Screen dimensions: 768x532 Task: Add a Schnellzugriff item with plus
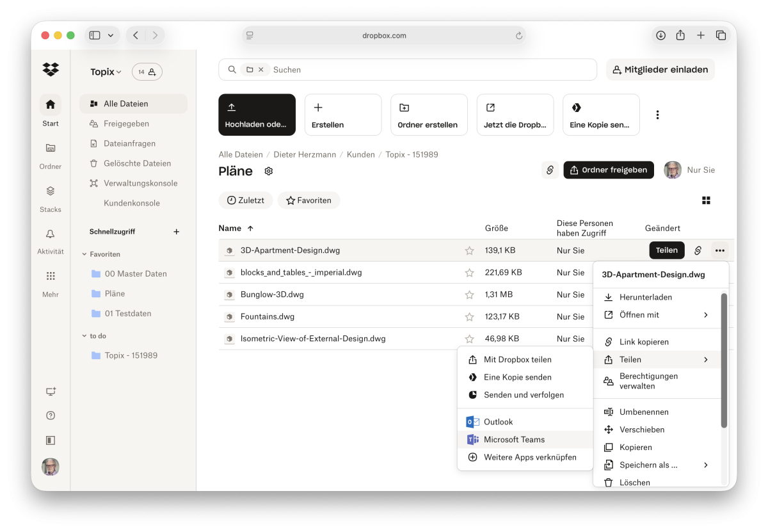click(177, 232)
